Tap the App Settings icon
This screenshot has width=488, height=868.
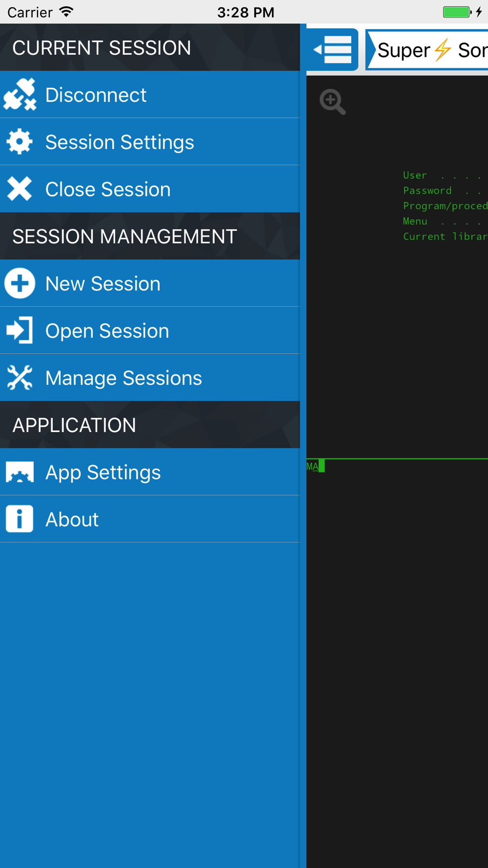20,472
